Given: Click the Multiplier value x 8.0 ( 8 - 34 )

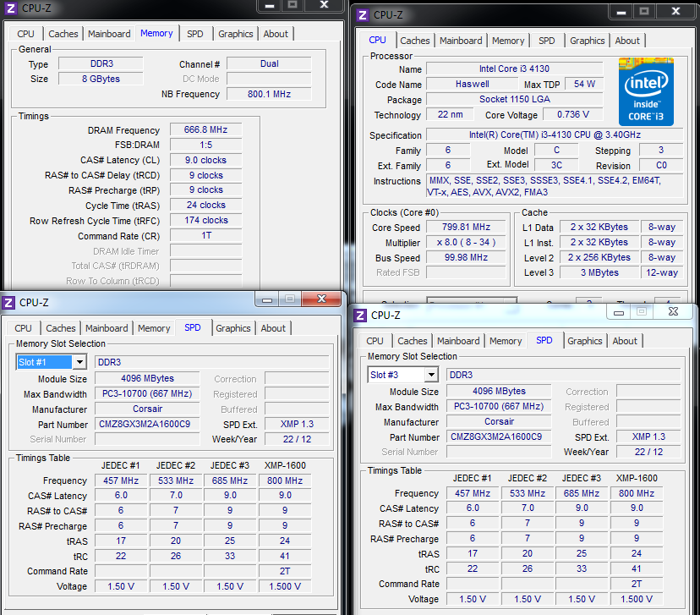Looking at the screenshot, I should (466, 242).
